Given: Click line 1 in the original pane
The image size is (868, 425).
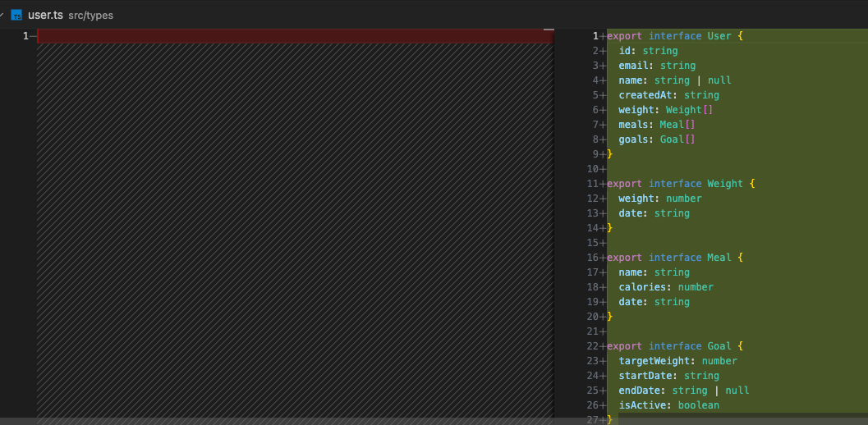Looking at the screenshot, I should click(x=25, y=36).
